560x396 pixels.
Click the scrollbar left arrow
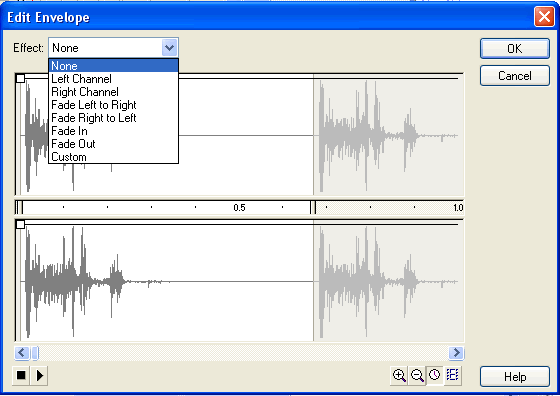[x=22, y=353]
